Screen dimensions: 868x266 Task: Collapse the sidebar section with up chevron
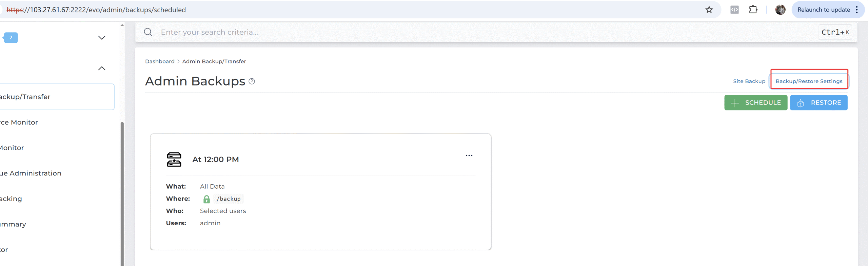(102, 69)
